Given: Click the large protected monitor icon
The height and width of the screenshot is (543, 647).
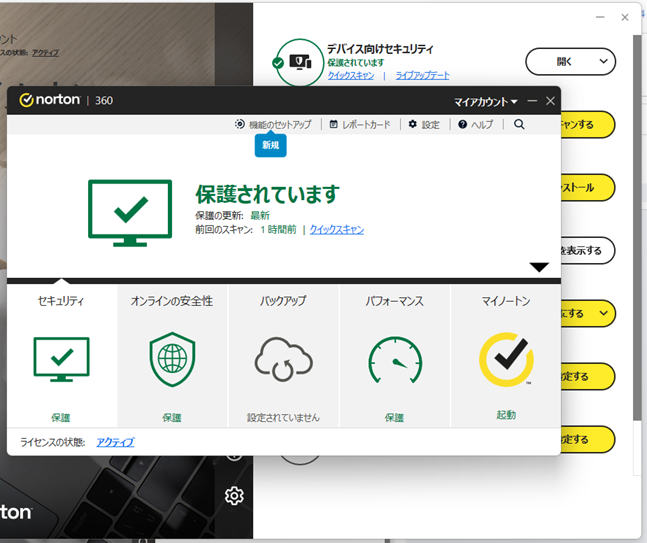Looking at the screenshot, I should 130,212.
